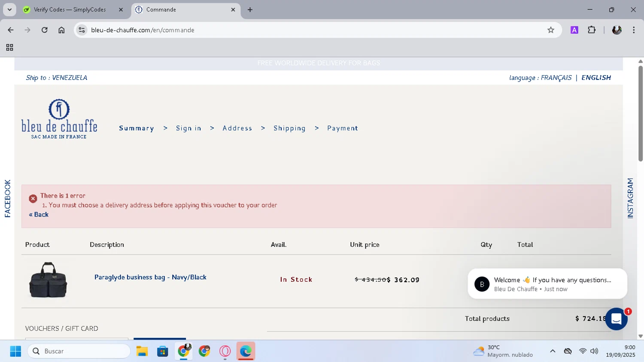Screen dimensions: 644x362
Task: Open File Explorer from taskbar
Action: point(142,351)
